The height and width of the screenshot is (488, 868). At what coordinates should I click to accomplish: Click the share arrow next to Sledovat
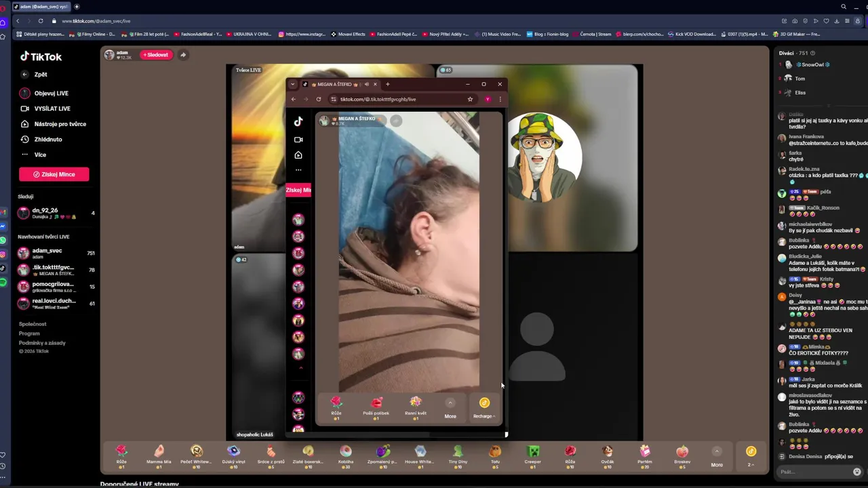tap(183, 55)
